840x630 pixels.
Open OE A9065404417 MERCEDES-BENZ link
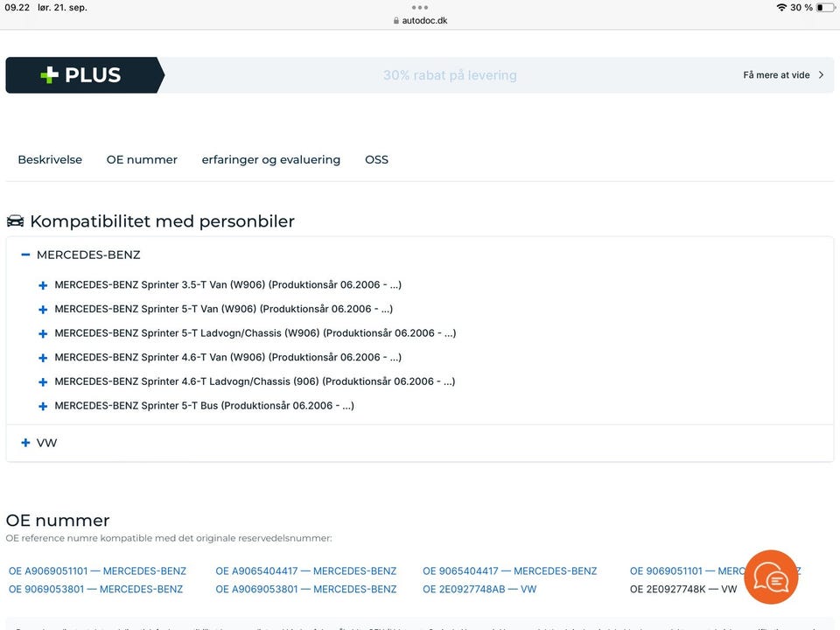[306, 571]
